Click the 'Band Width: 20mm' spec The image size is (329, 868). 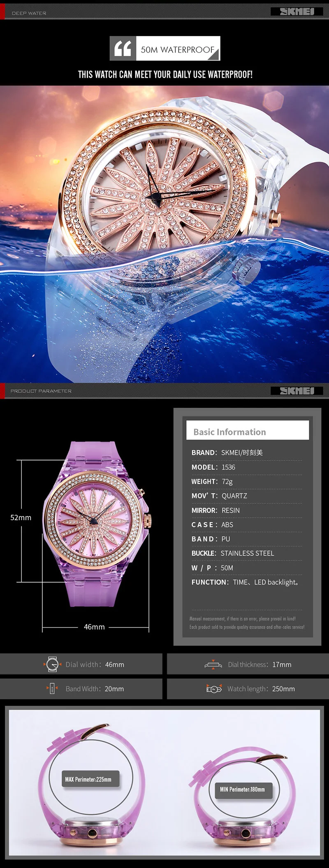coord(95,689)
